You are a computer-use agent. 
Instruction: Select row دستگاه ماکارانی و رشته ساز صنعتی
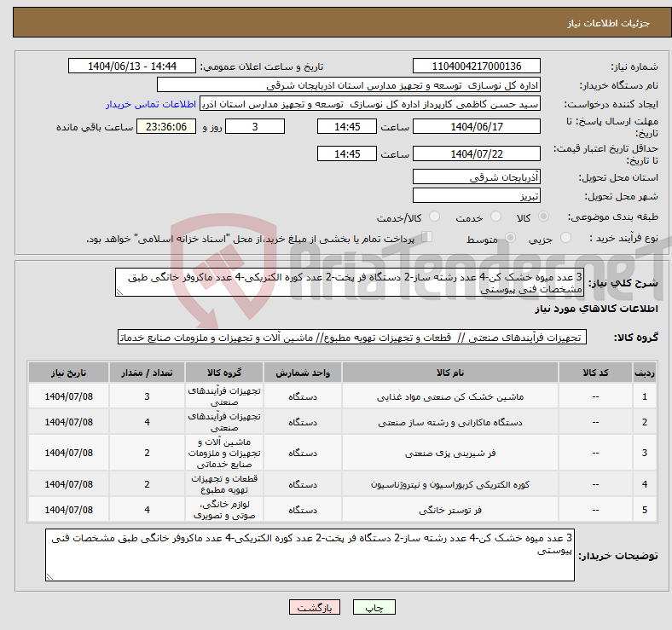342,422
